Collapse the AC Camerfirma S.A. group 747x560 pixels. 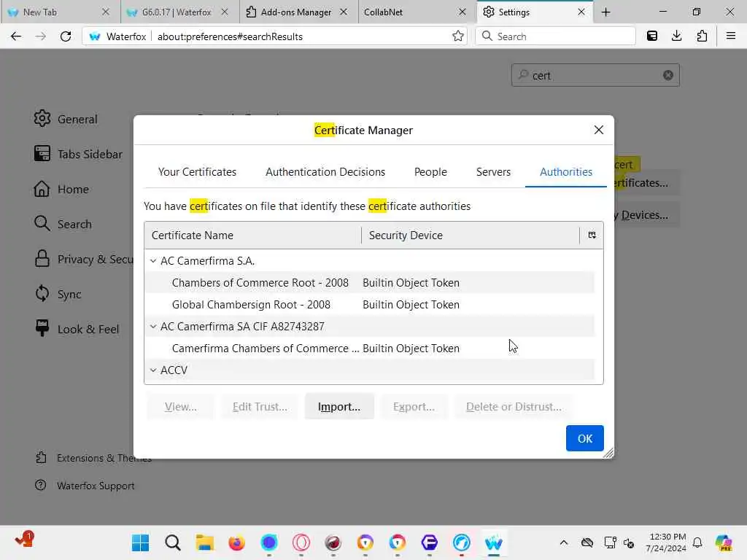tap(153, 261)
